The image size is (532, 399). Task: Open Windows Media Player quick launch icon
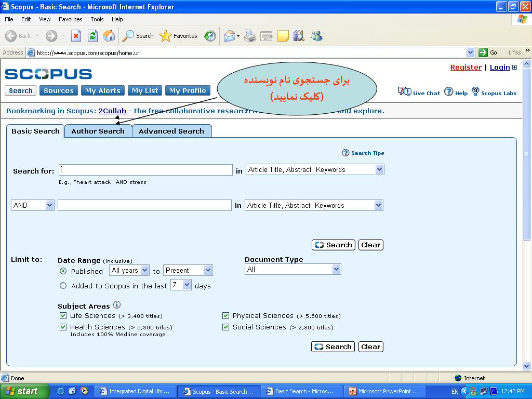84,391
